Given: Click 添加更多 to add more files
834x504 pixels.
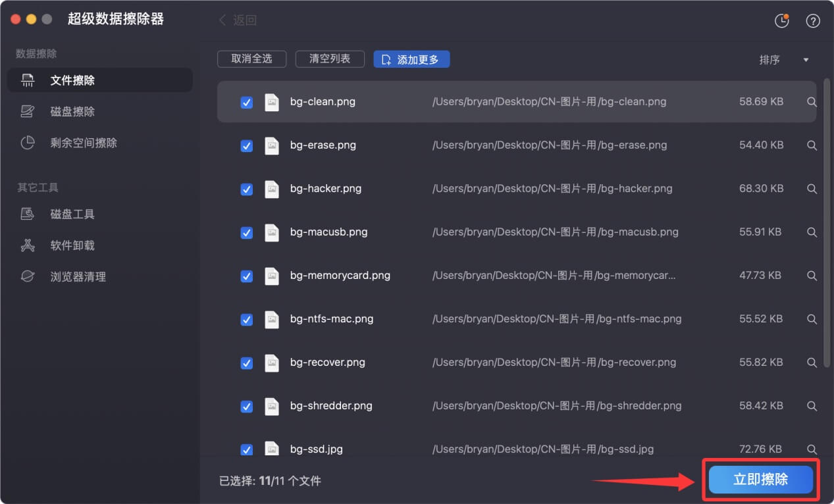Looking at the screenshot, I should pos(411,59).
